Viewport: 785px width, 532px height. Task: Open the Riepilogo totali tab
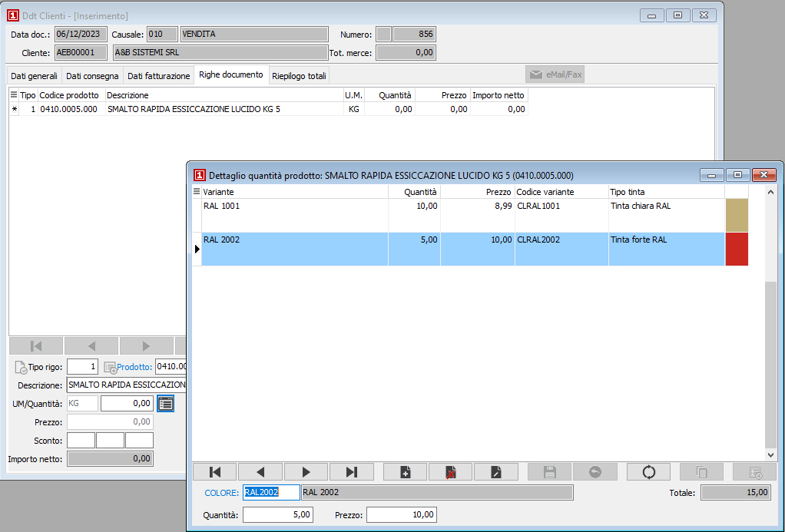click(299, 76)
